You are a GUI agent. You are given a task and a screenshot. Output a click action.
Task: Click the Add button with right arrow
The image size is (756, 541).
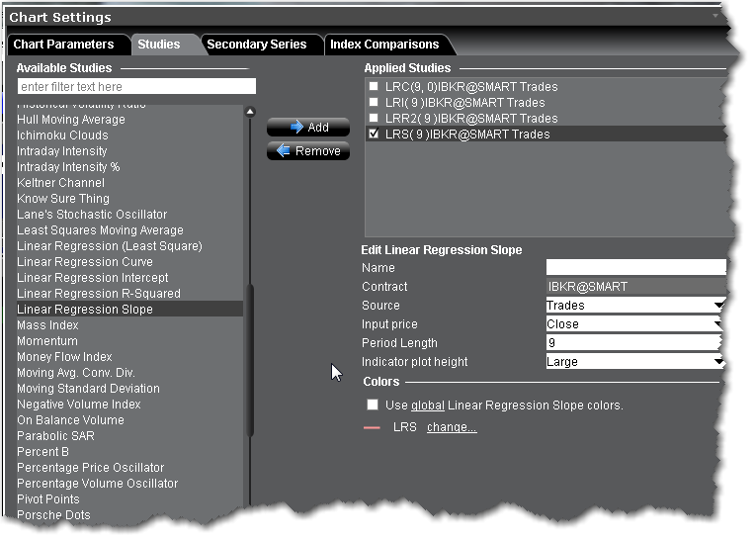click(x=307, y=128)
